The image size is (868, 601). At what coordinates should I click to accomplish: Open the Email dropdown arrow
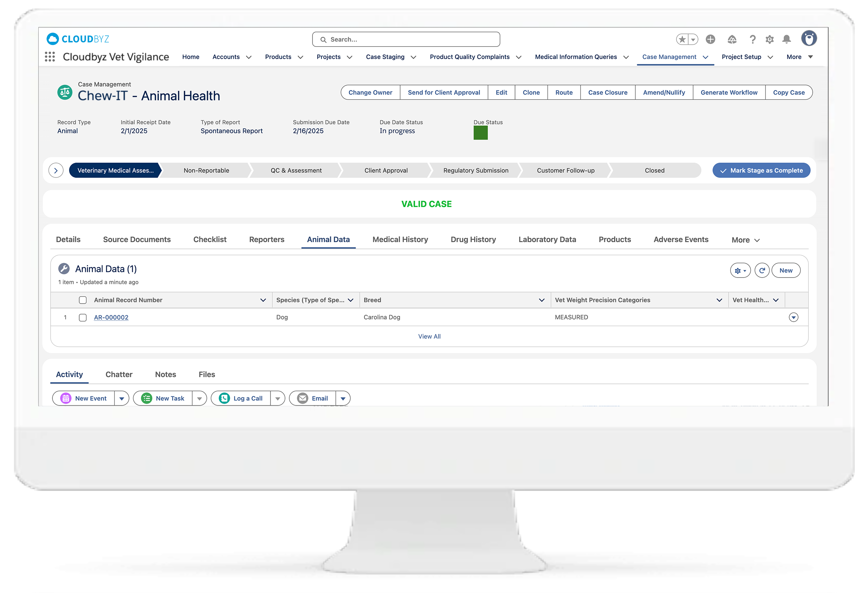click(343, 398)
